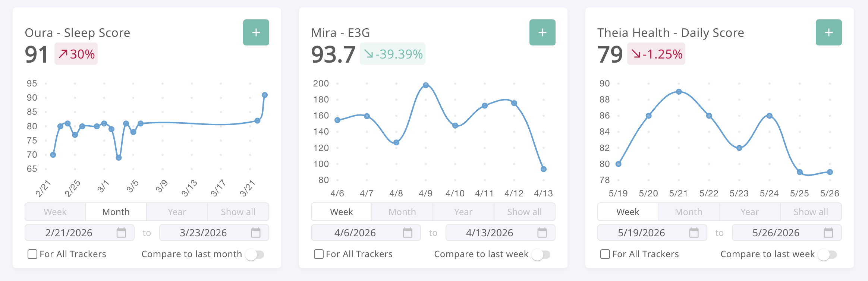Click the -39.39% change badge on Mira card
This screenshot has height=281, width=868.
coord(393,54)
